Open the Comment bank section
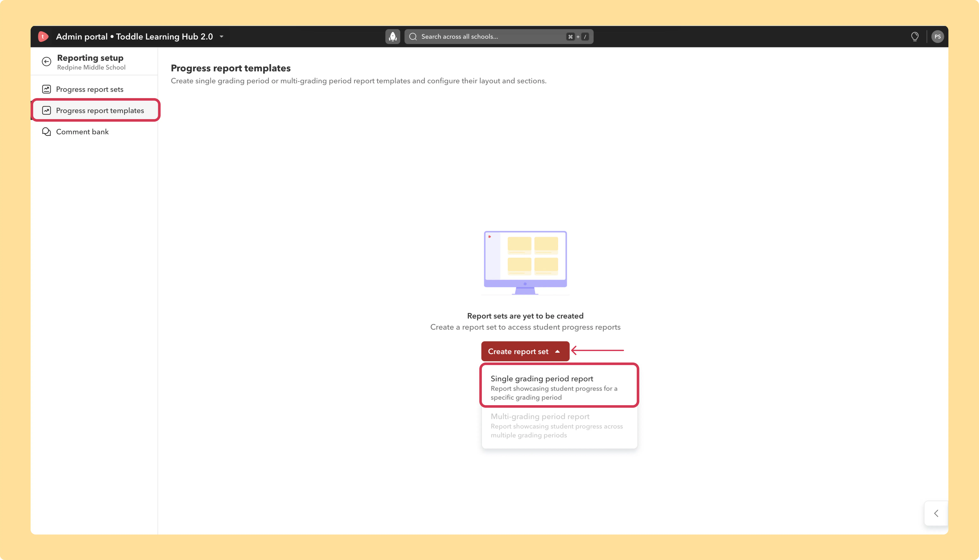 [x=94, y=132]
